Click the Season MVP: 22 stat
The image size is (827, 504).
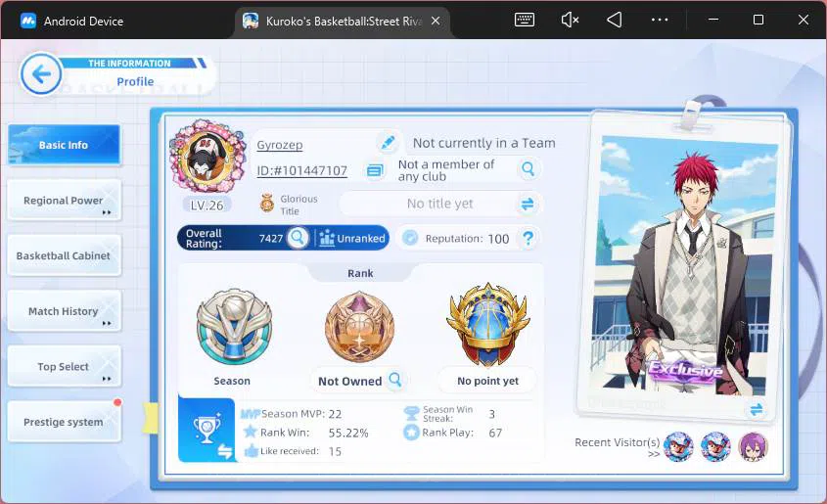pos(291,414)
